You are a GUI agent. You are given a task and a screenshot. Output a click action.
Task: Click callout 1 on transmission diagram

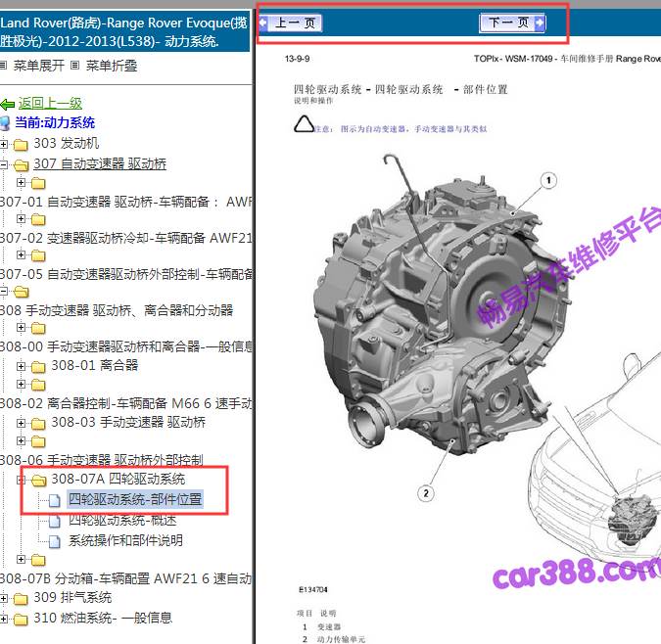548,181
